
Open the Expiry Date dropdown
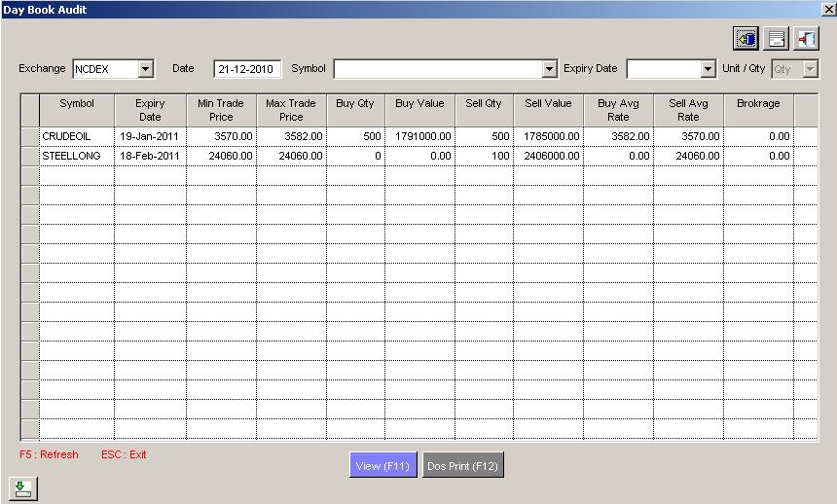[709, 69]
